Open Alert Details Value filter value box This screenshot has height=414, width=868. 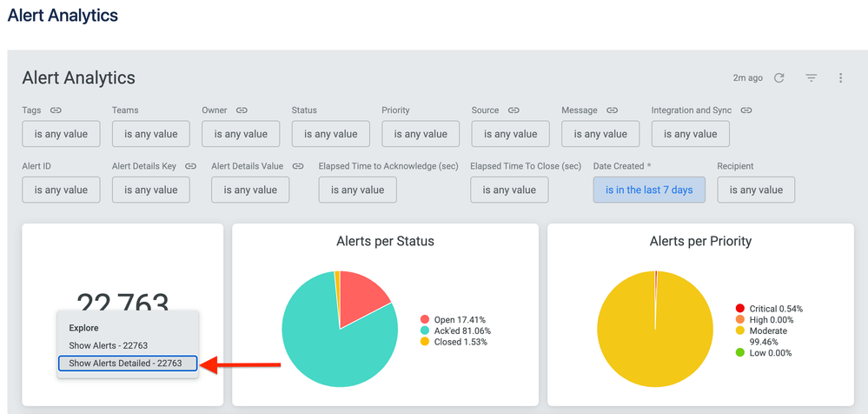coord(250,190)
